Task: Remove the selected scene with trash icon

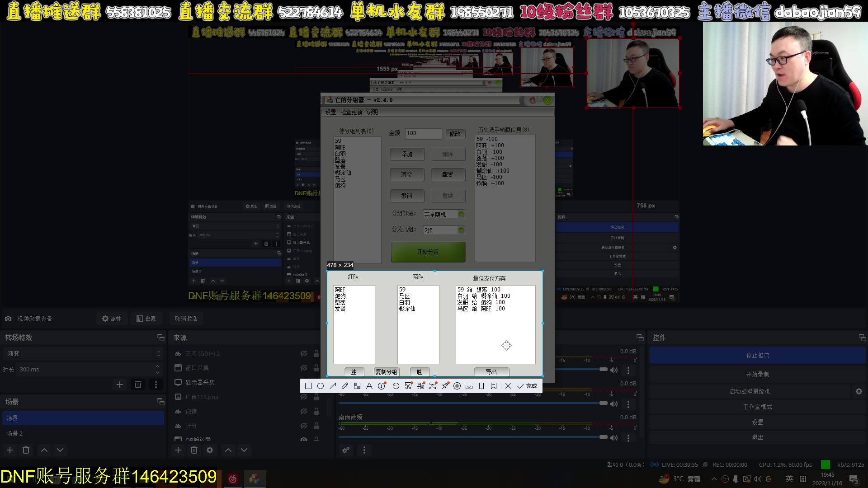Action: click(26, 450)
